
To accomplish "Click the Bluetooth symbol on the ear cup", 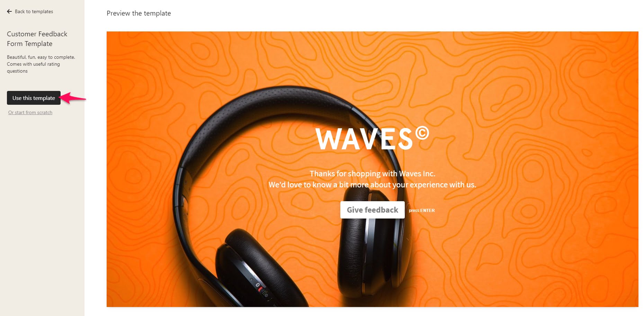I will pyautogui.click(x=257, y=285).
